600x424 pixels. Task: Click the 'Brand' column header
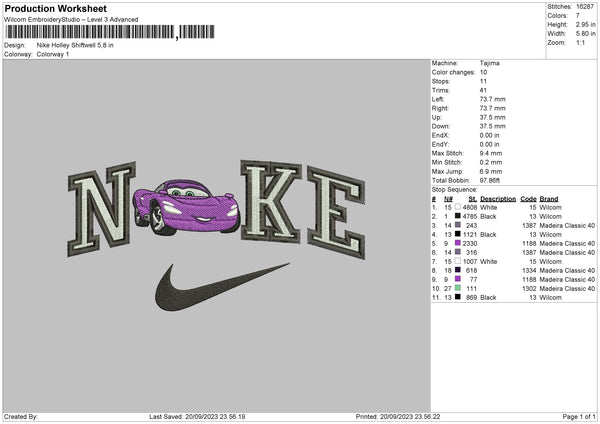549,199
